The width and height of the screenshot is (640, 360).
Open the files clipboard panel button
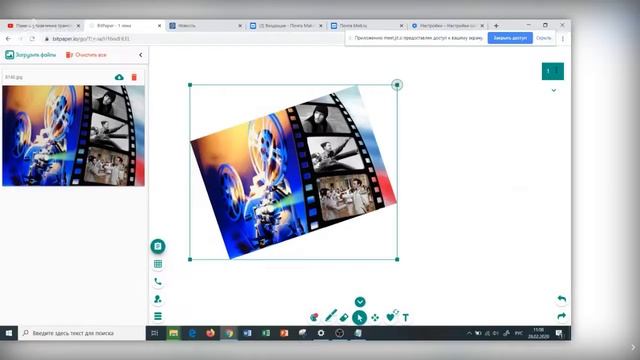pos(158,246)
